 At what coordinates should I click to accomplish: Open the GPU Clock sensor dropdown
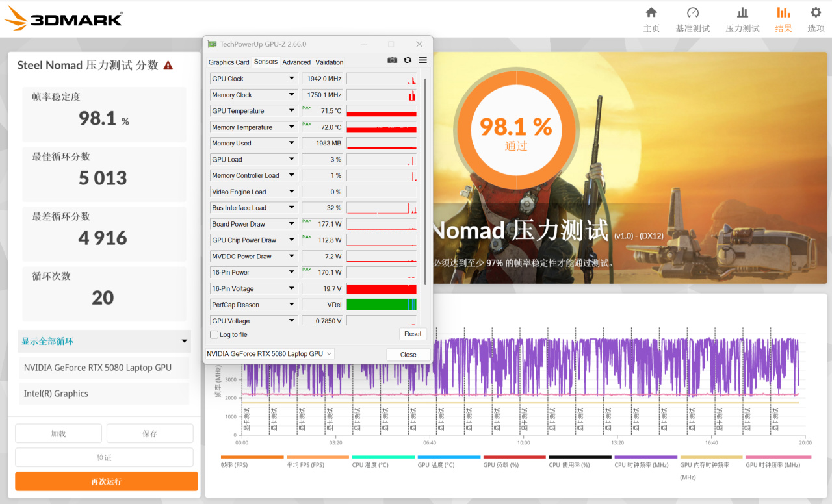[x=292, y=79]
